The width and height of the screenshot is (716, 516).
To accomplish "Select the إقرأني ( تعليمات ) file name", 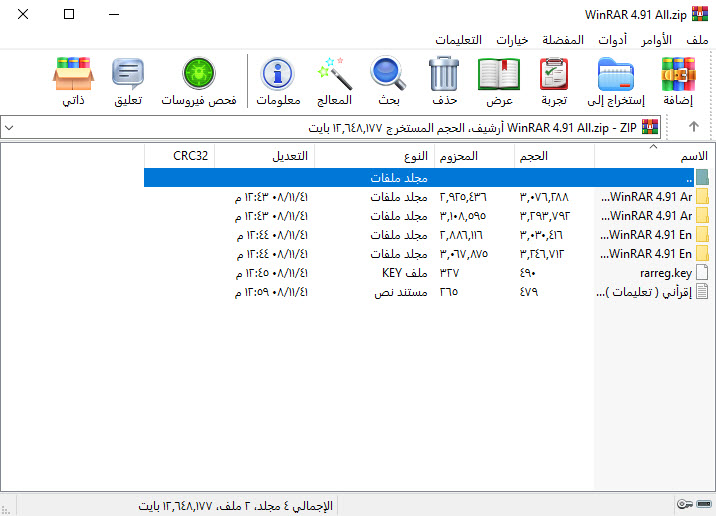I will pyautogui.click(x=644, y=292).
